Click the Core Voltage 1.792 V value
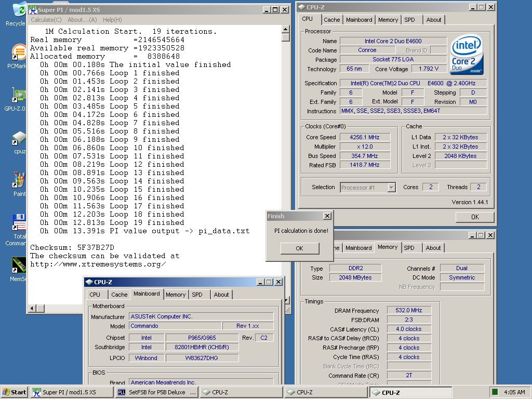 (429, 69)
